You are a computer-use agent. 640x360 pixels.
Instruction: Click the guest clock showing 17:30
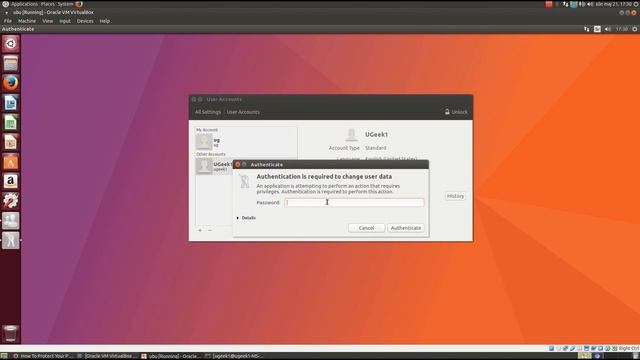click(x=622, y=29)
